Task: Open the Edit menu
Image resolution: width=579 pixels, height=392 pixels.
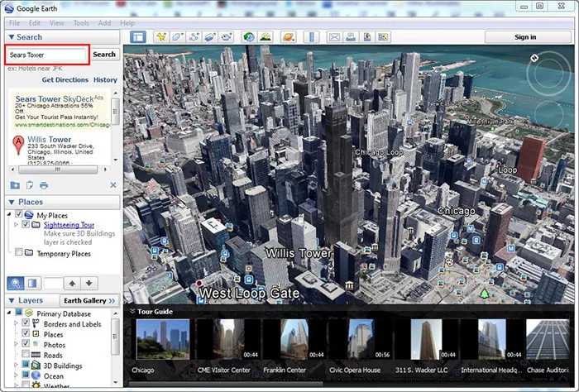Action: click(x=35, y=23)
